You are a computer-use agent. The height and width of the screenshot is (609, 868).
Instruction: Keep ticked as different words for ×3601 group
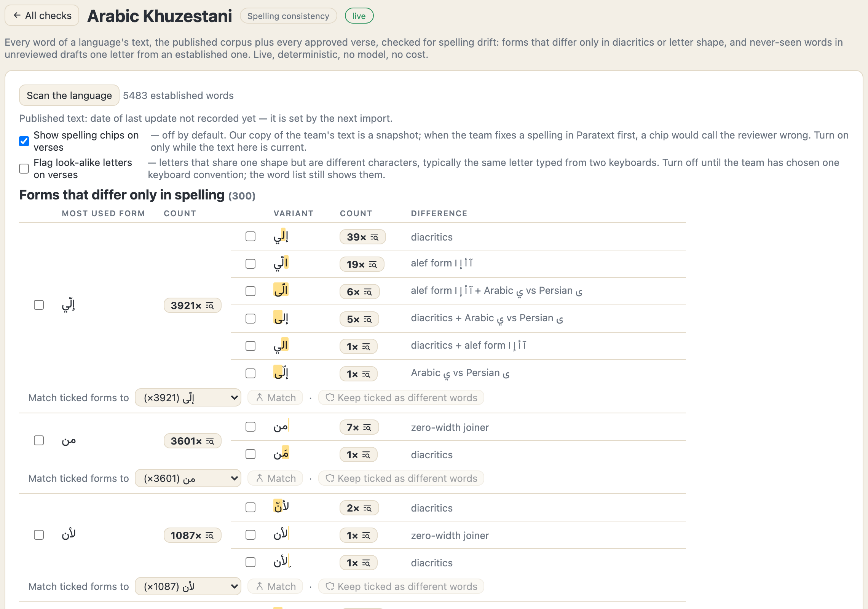401,478
